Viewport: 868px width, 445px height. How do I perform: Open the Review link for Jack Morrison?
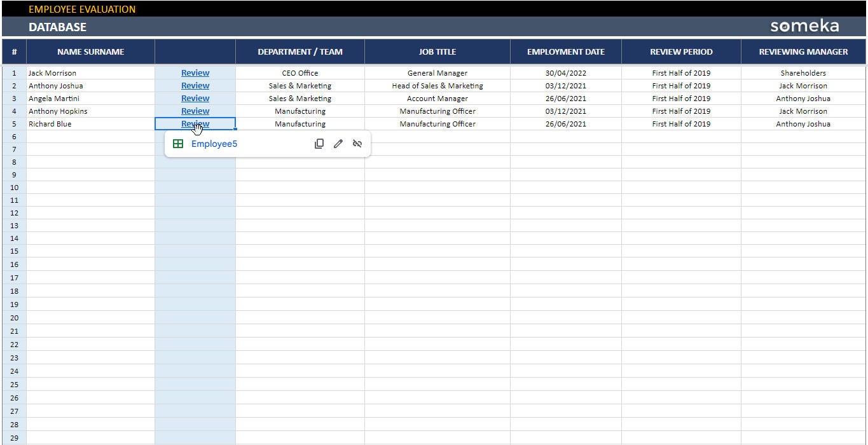click(195, 72)
